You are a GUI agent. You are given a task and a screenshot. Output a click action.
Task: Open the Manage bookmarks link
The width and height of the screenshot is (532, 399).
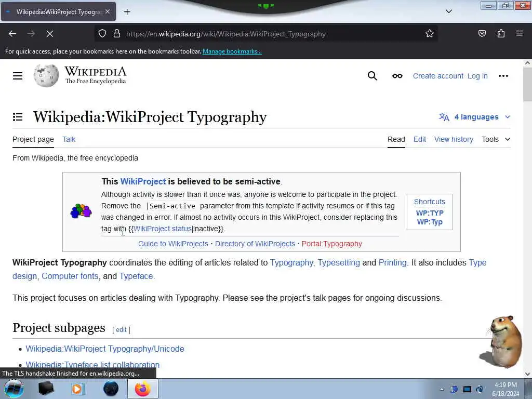[232, 51]
